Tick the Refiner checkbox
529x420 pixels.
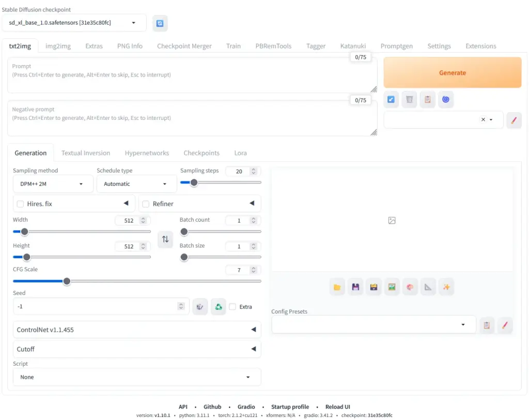[x=146, y=204]
